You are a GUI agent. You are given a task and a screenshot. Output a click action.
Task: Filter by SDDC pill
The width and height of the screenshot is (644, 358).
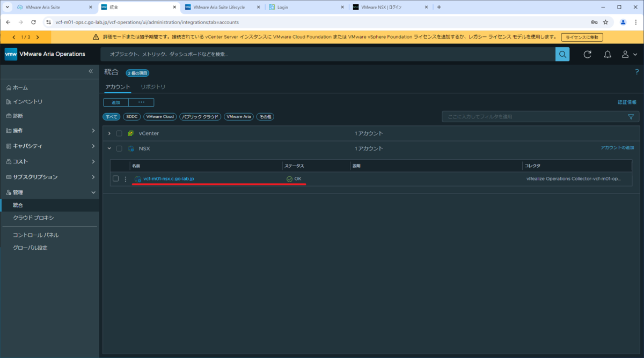point(131,116)
